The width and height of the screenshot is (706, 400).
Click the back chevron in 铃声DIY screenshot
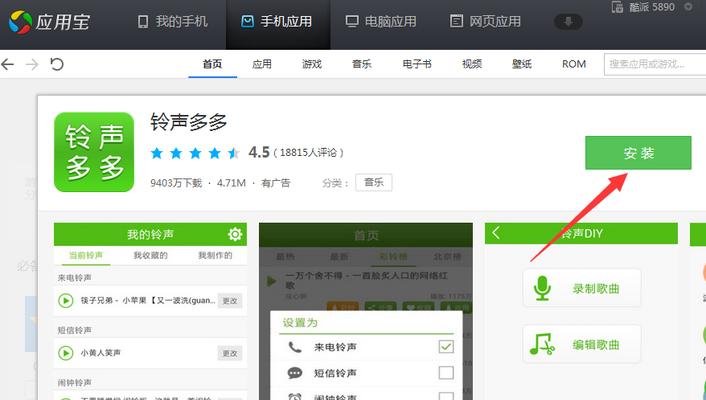click(x=496, y=233)
